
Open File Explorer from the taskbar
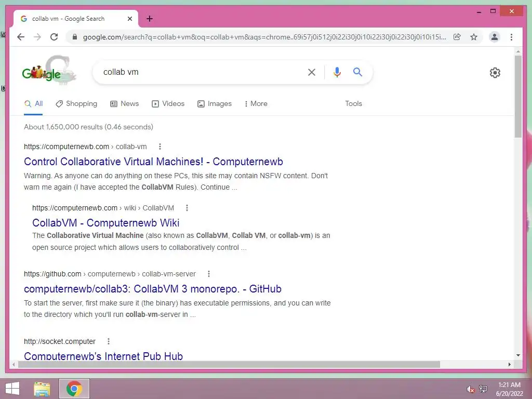click(x=42, y=389)
